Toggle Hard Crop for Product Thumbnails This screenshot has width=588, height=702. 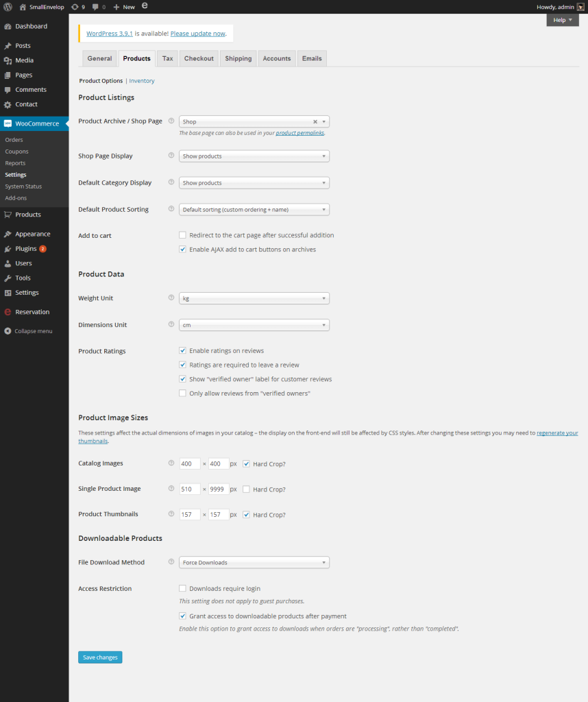click(x=246, y=515)
